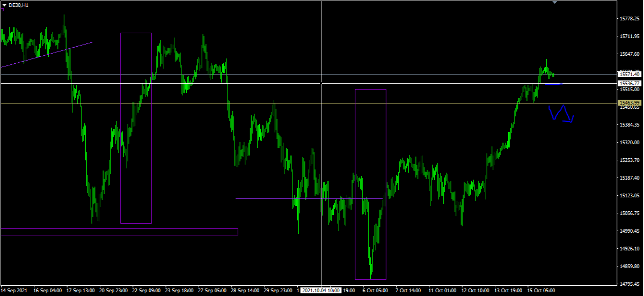Click time axis label 20 Sep 23:00
The width and height of the screenshot is (644, 296).
click(x=114, y=290)
